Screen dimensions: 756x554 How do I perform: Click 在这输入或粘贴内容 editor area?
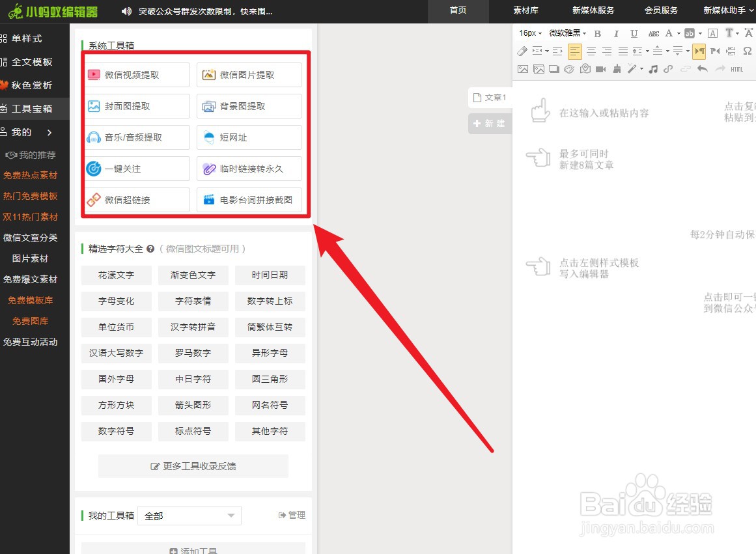pos(604,113)
